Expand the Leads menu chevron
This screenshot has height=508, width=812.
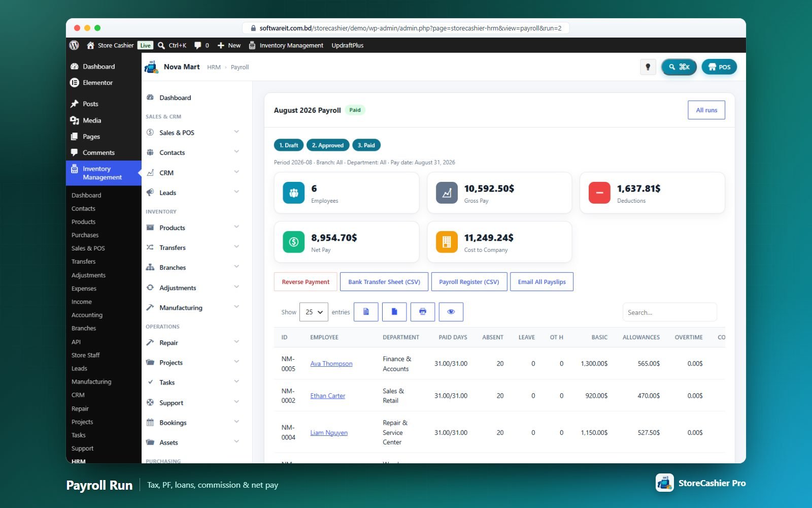coord(236,192)
